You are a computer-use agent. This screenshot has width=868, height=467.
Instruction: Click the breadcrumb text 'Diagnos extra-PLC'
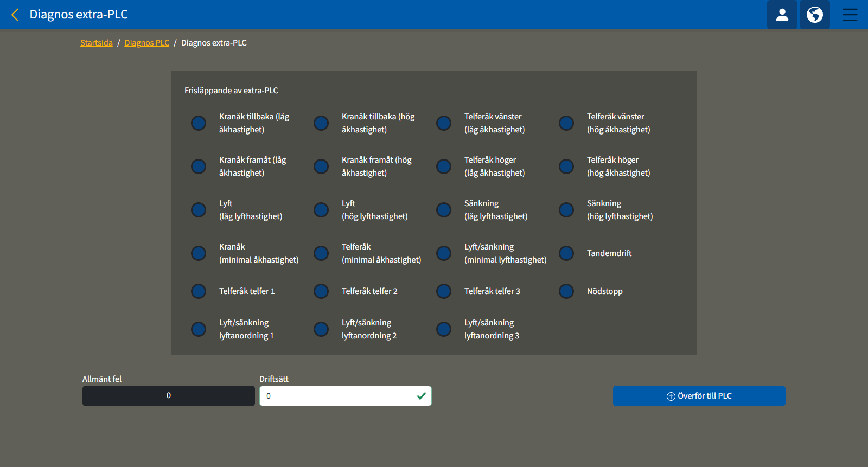tap(214, 43)
